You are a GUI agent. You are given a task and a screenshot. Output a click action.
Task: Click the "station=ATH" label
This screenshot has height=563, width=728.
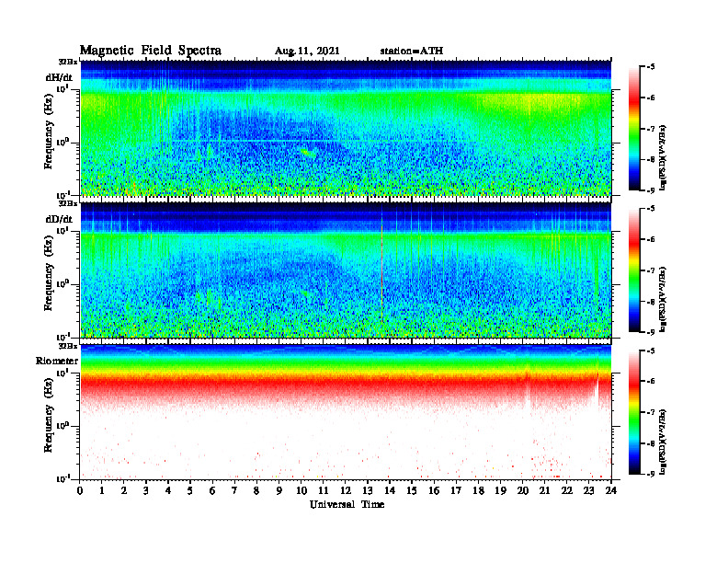click(x=412, y=52)
